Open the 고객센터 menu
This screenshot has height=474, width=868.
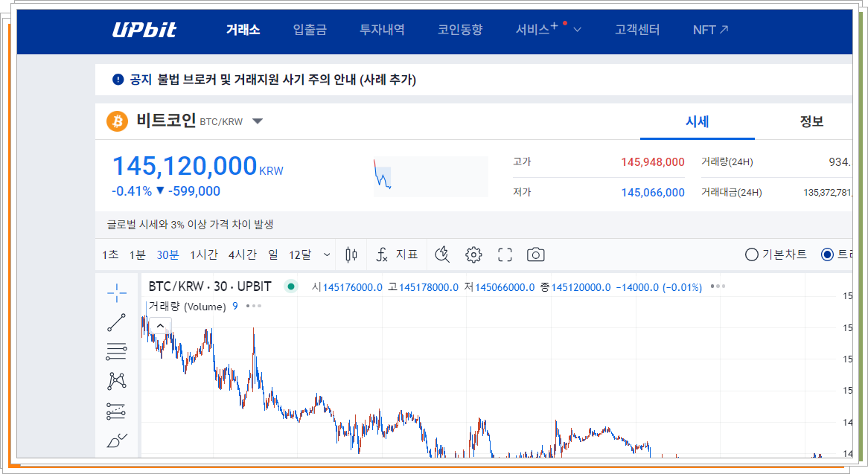(637, 30)
